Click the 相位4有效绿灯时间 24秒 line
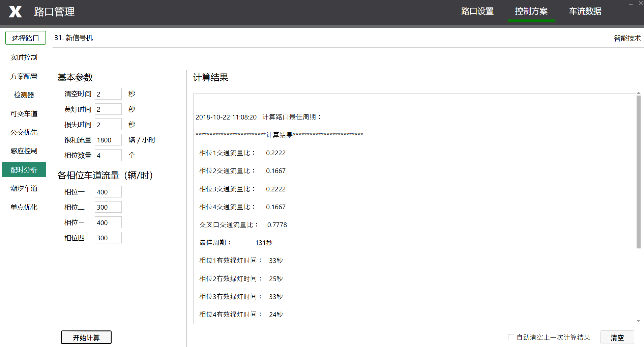 pos(241,315)
